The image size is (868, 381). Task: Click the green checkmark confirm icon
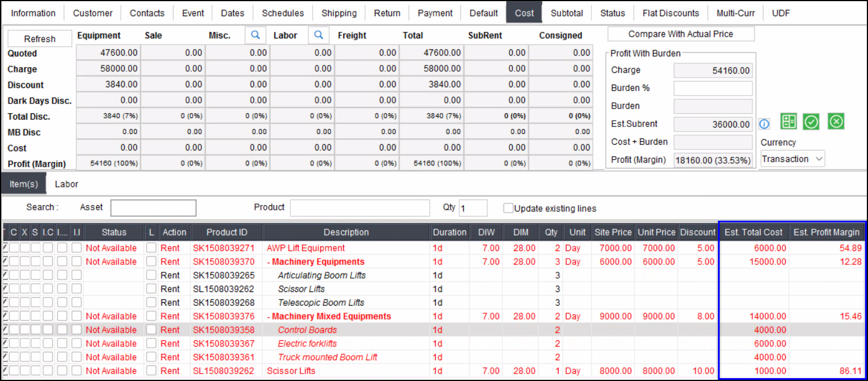coord(812,122)
